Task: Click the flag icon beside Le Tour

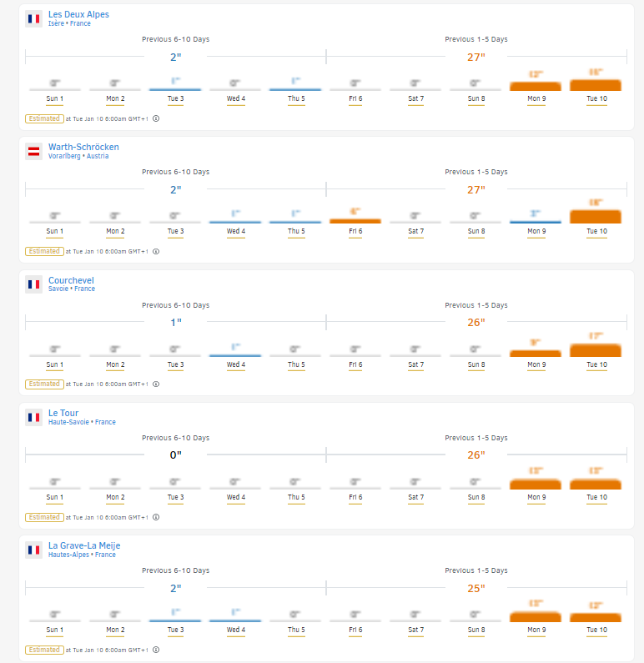Action: (x=33, y=417)
